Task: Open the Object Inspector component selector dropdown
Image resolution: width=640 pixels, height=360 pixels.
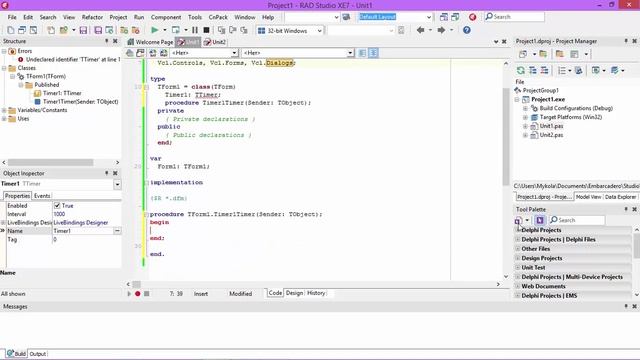Action: tap(117, 184)
